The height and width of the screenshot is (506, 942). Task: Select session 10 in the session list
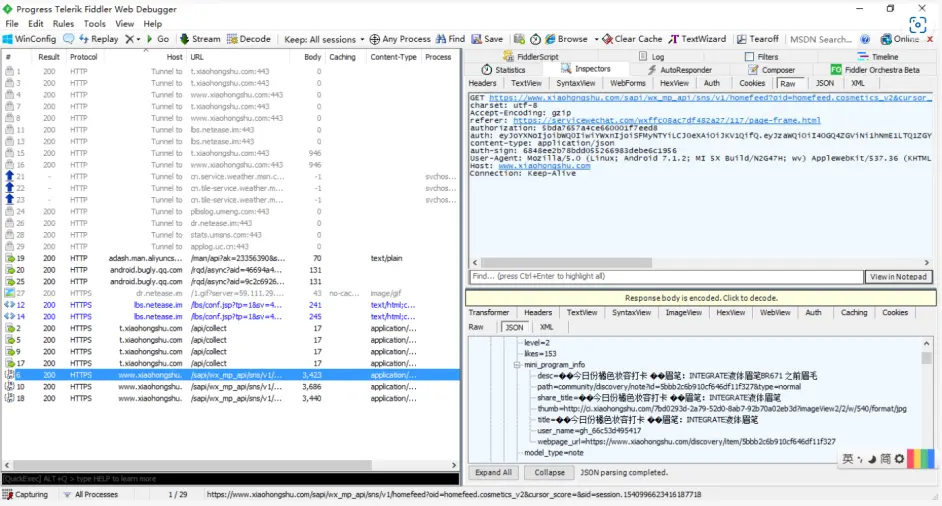coord(231,386)
